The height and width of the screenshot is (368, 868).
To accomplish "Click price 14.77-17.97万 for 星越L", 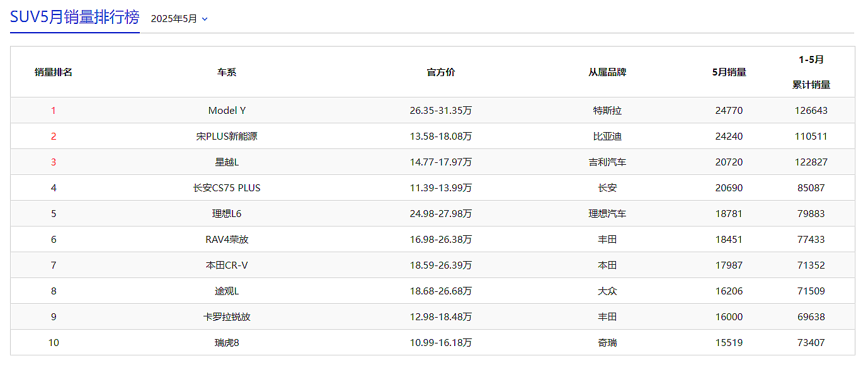I will [440, 162].
